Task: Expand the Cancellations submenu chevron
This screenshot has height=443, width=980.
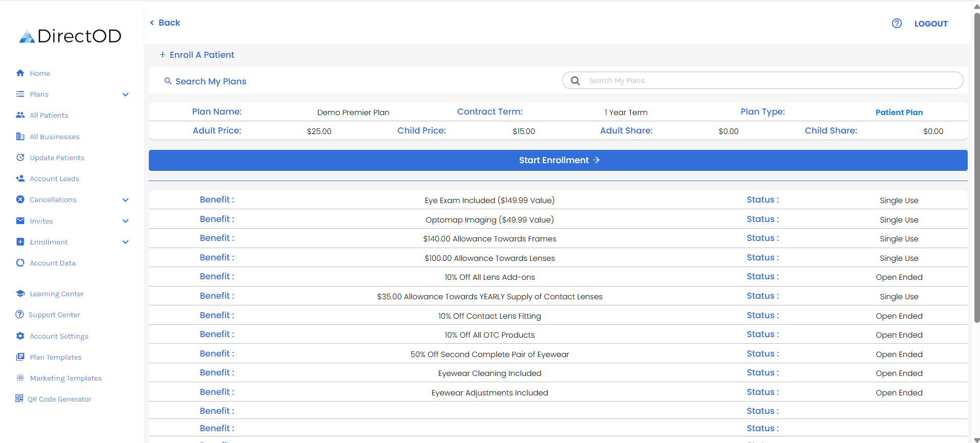Action: tap(125, 200)
